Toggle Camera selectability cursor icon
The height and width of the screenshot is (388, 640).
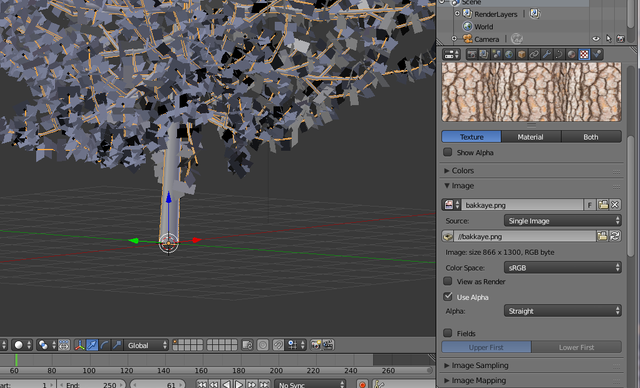tap(609, 39)
